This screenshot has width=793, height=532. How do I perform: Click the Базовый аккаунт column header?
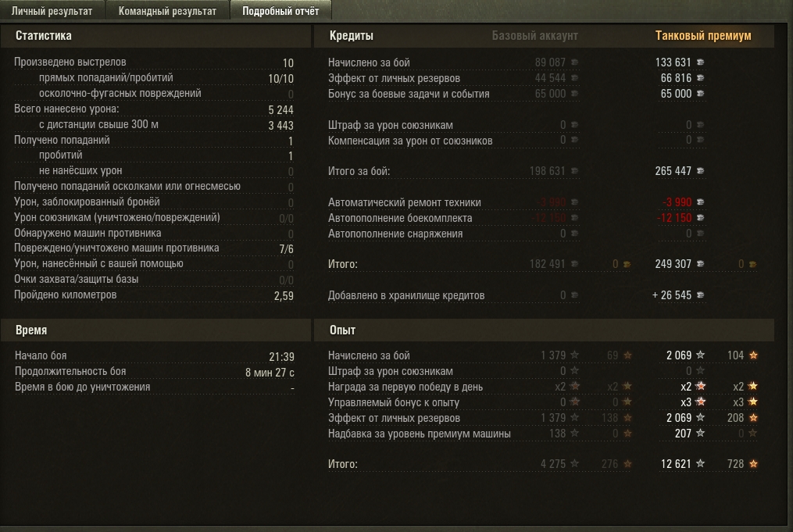tap(534, 36)
